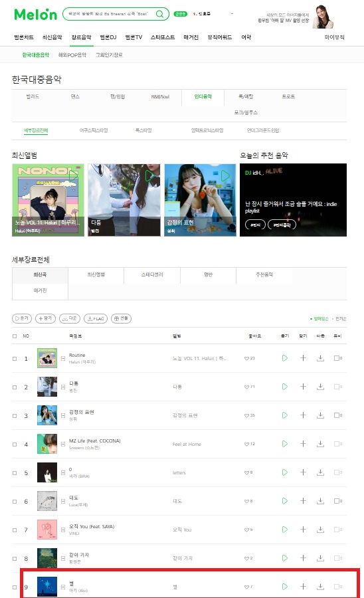Select the 댄스 genre tab
Viewport: 364px width, 598px height.
75,96
